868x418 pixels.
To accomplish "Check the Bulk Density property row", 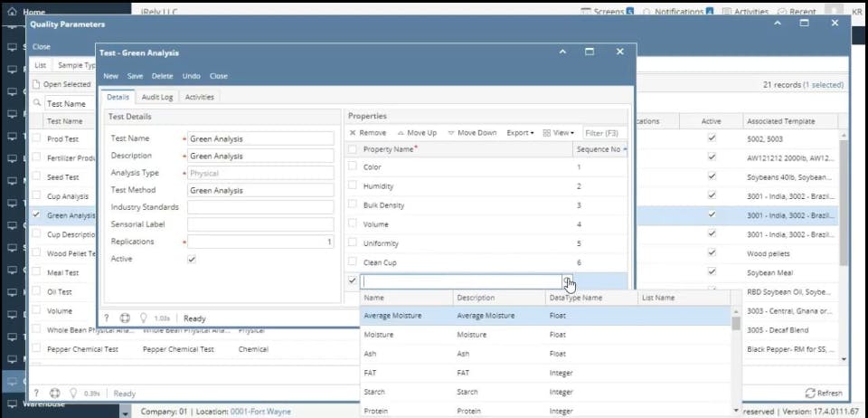I will pos(352,204).
